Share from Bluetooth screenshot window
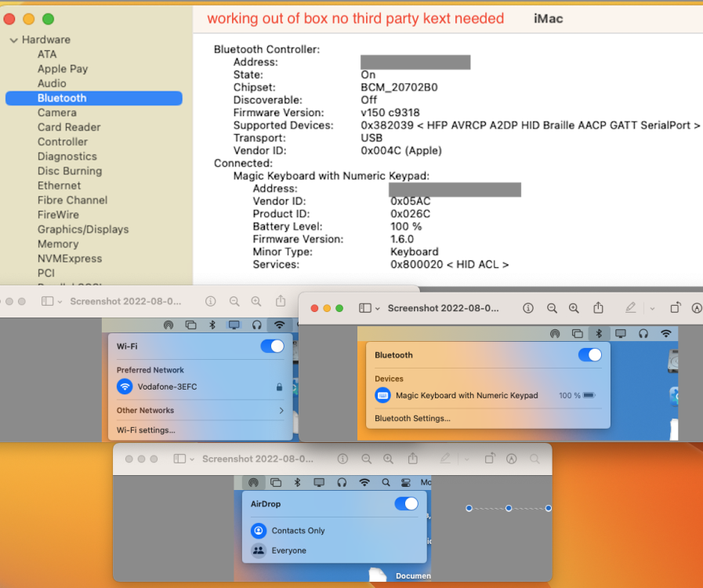The height and width of the screenshot is (588, 703). (598, 307)
